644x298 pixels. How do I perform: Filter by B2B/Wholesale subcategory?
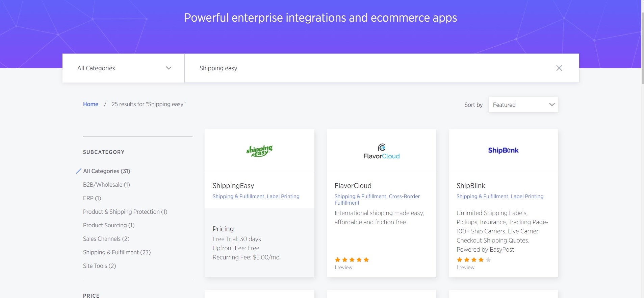[106, 185]
